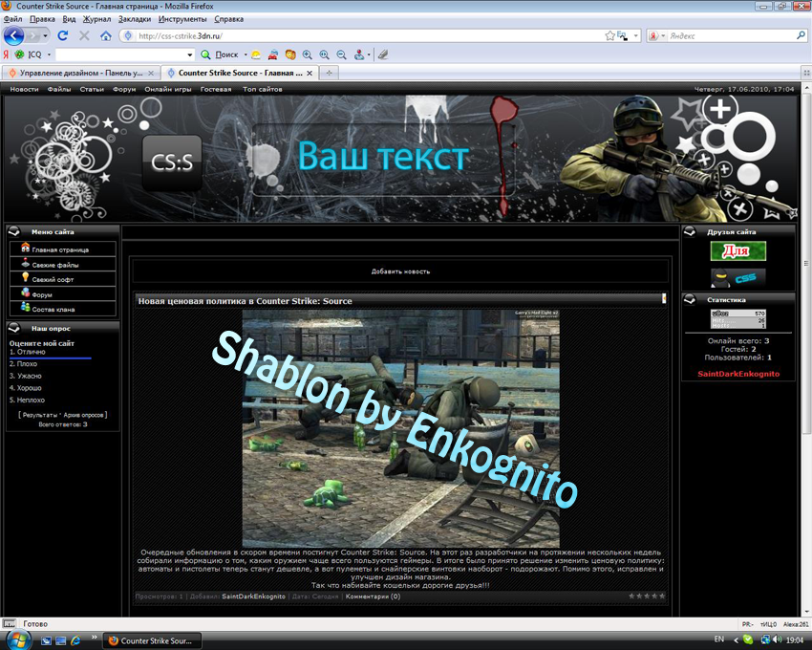This screenshot has width=812, height=650.
Task: Click the zoom-out magnifier toolbar icon
Action: pos(341,54)
